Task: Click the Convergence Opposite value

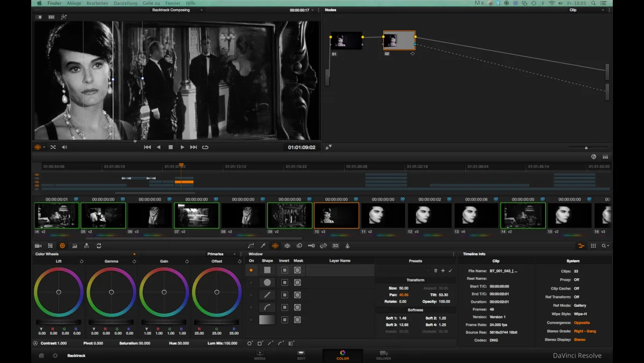Action: pyautogui.click(x=582, y=323)
